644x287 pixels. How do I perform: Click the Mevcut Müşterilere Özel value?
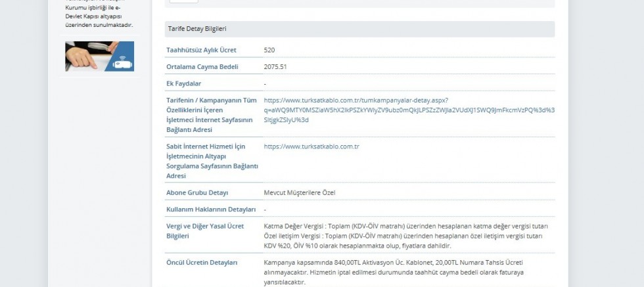304,192
